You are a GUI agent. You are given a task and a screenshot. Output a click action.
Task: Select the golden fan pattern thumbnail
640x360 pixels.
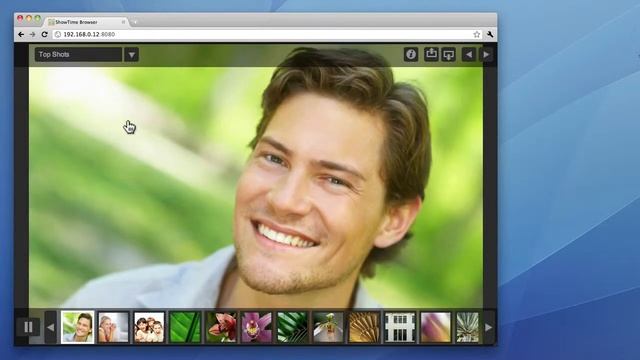364,327
